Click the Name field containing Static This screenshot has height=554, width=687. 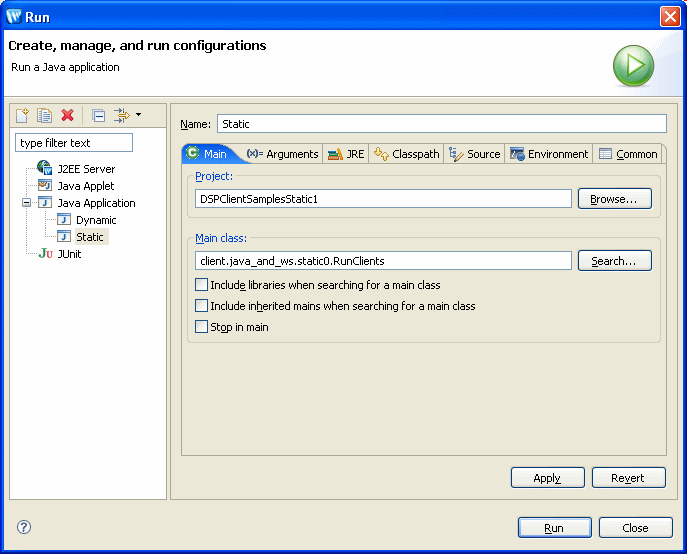tap(442, 124)
